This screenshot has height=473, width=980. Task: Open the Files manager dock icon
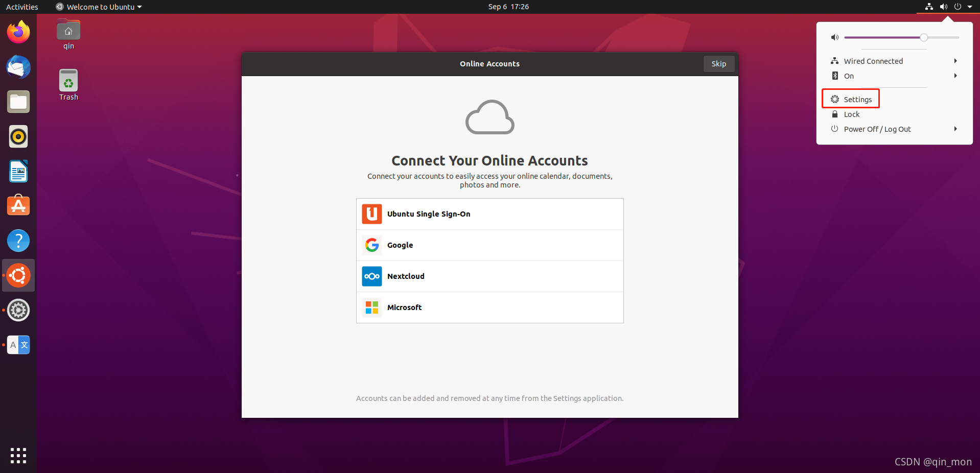coord(18,102)
